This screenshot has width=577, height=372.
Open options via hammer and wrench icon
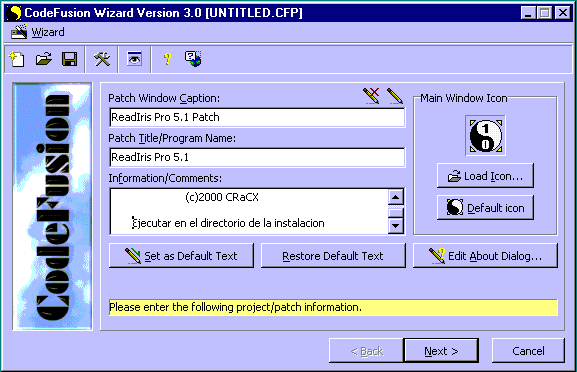(102, 59)
